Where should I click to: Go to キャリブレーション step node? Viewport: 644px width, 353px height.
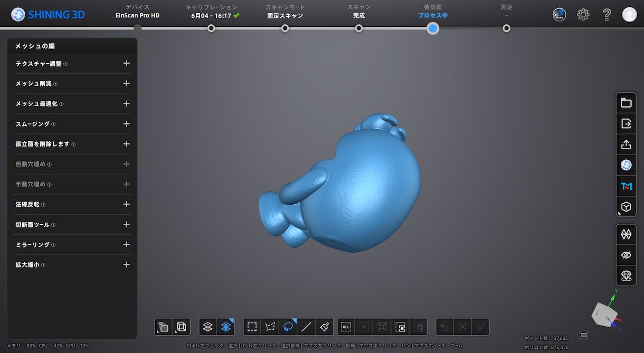pyautogui.click(x=211, y=28)
